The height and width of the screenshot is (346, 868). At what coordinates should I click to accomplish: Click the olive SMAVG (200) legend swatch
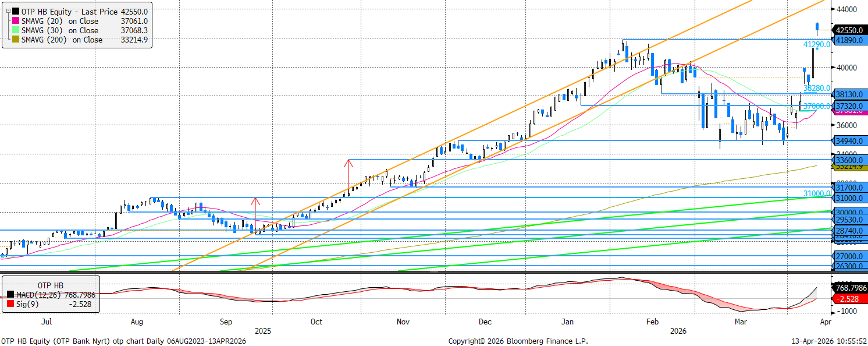pos(15,40)
